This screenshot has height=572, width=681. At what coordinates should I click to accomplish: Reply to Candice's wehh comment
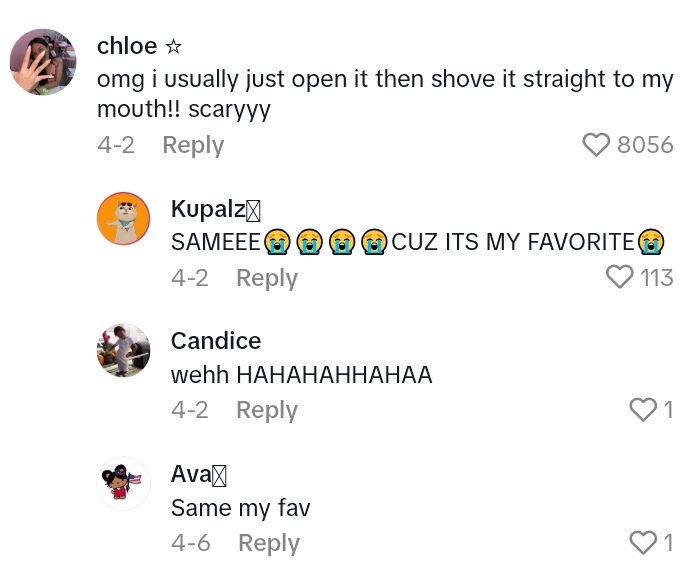coord(267,410)
